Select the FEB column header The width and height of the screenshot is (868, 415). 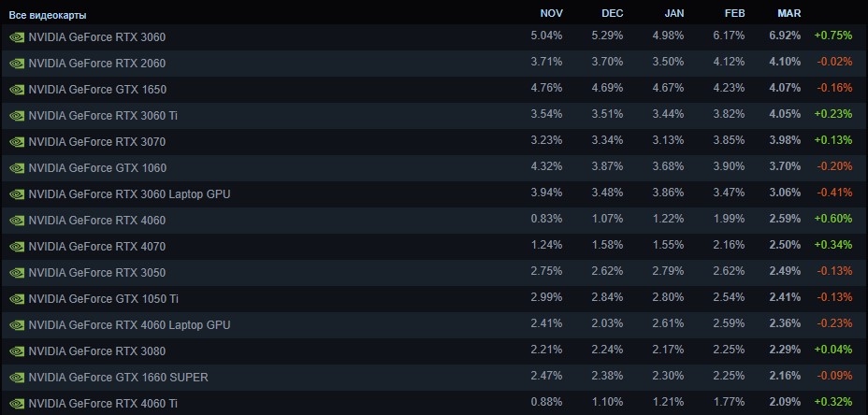pyautogui.click(x=734, y=14)
